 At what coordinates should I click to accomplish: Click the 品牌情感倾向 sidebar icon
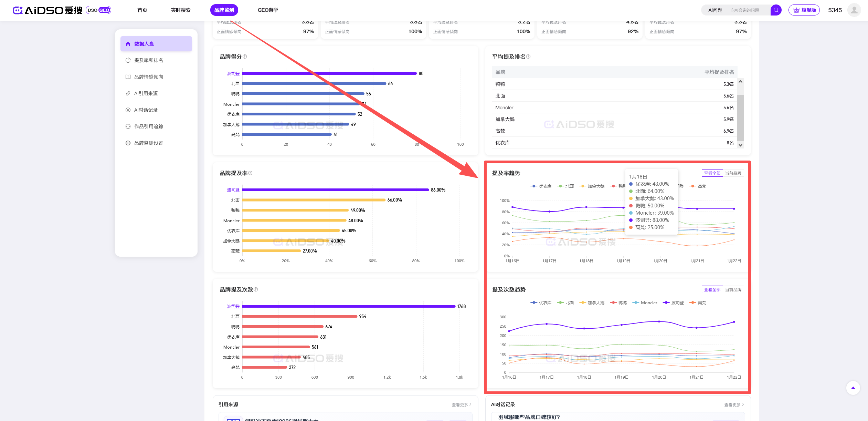click(128, 77)
